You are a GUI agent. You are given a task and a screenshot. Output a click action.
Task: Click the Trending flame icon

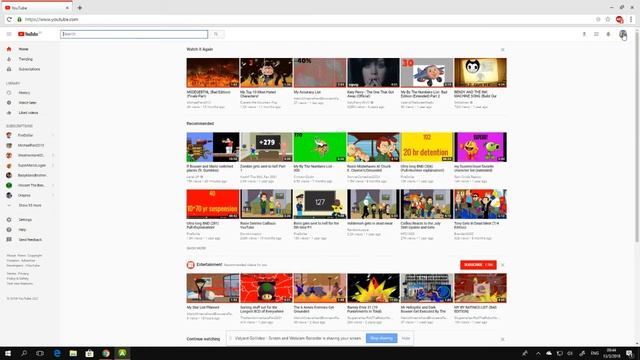point(9,59)
